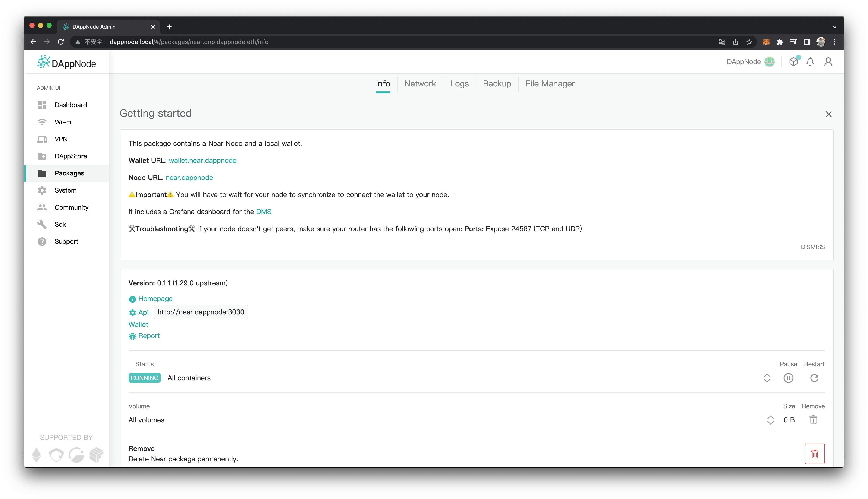Expand the All containers list
This screenshot has height=499, width=868.
click(767, 378)
